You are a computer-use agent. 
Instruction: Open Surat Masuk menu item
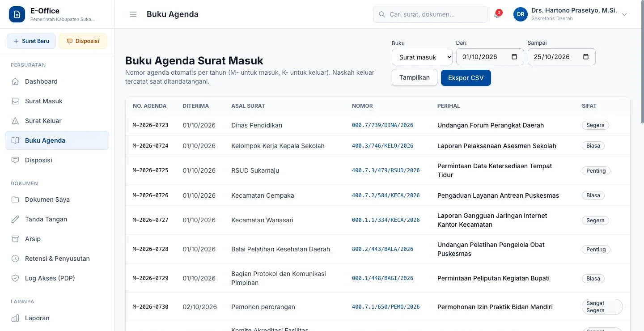tap(57, 101)
